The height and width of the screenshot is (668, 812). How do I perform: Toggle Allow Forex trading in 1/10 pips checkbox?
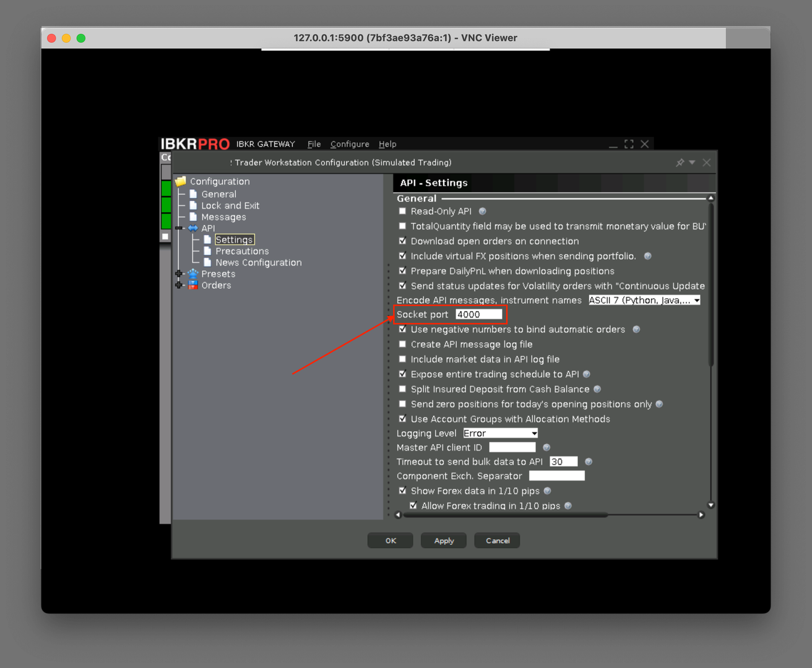click(413, 506)
